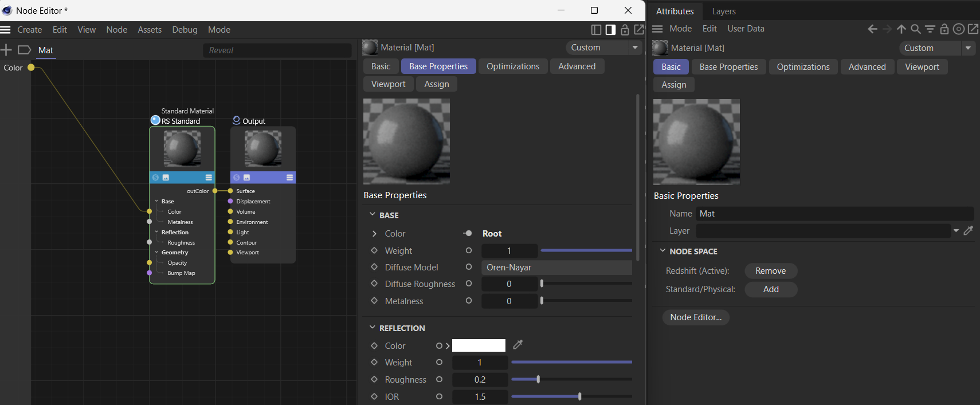Expand the base Color parameter
980x405 pixels.
(x=374, y=234)
